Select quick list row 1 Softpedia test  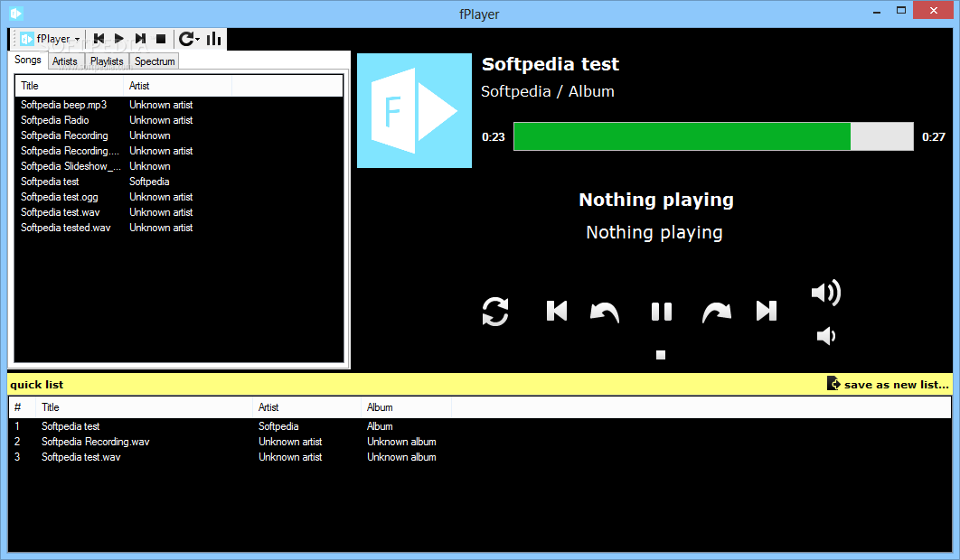coord(480,426)
